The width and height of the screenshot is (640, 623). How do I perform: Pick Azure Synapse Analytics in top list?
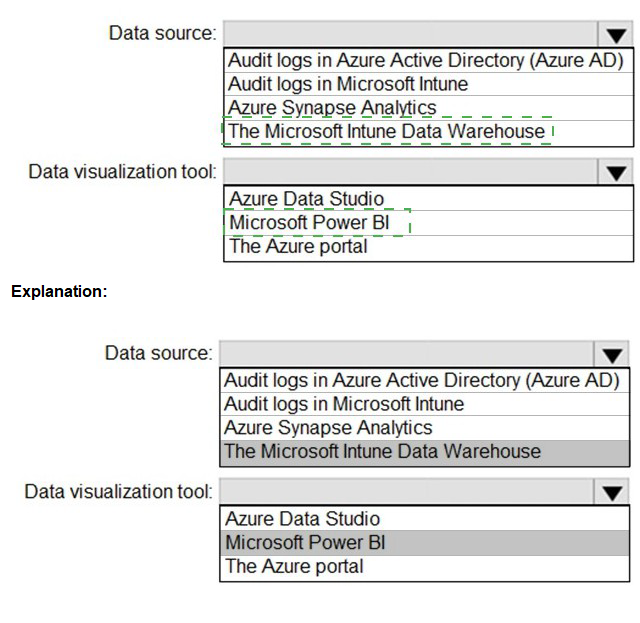point(429,108)
